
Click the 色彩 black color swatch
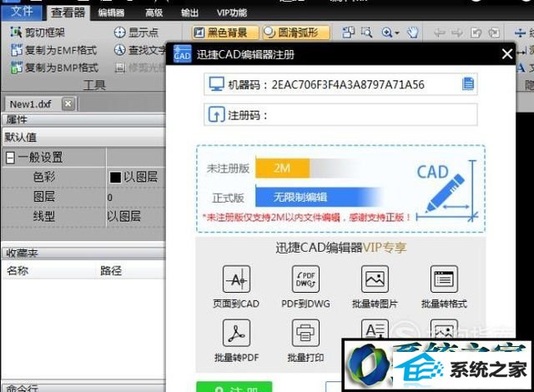[x=115, y=178]
